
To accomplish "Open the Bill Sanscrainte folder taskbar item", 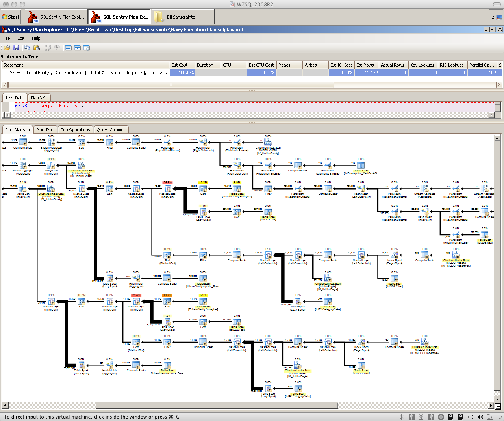I will click(x=183, y=17).
